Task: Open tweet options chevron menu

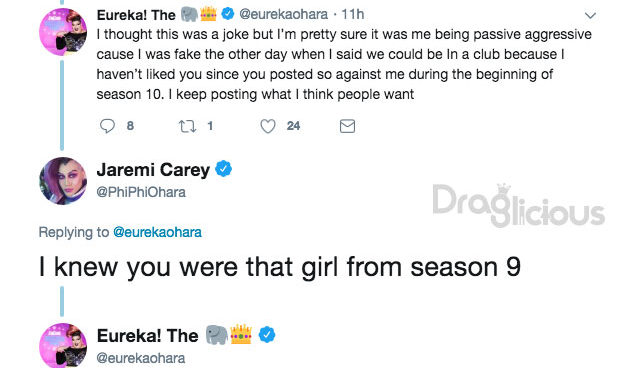Action: click(x=590, y=16)
